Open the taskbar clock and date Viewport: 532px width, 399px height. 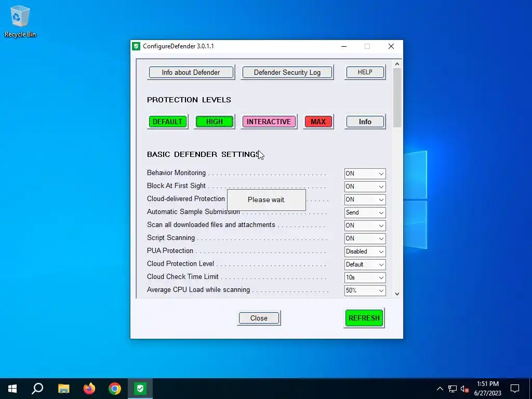(x=487, y=389)
